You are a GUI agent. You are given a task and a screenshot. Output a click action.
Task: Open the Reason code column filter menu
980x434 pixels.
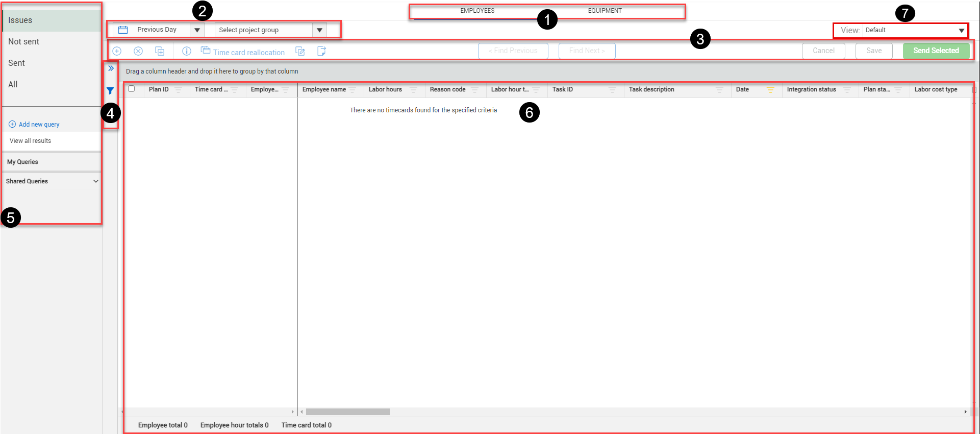(474, 90)
